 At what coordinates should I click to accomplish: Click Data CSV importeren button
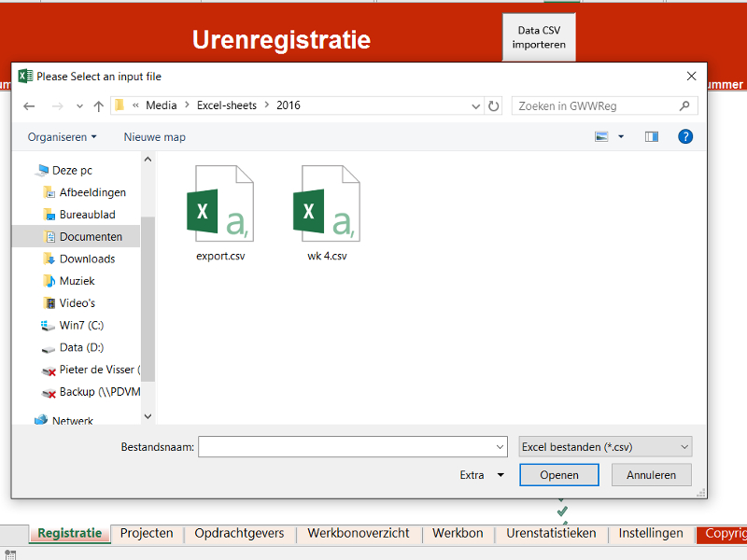click(x=539, y=37)
